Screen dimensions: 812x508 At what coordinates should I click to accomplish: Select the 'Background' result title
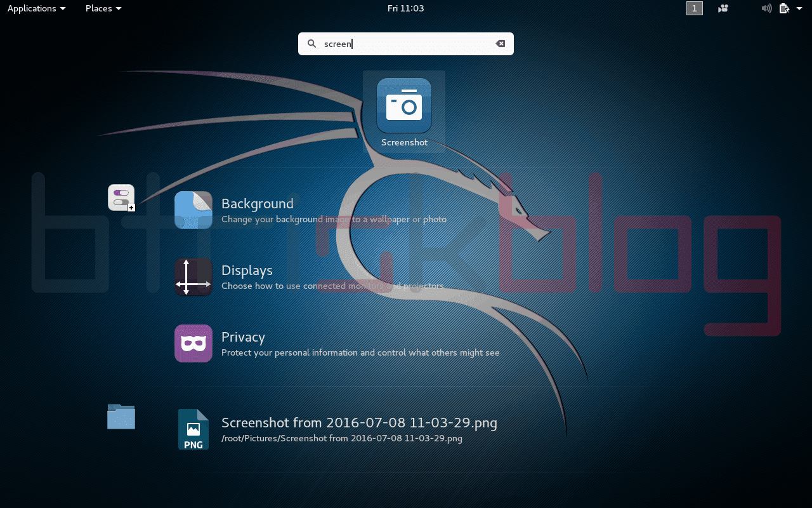coord(258,204)
